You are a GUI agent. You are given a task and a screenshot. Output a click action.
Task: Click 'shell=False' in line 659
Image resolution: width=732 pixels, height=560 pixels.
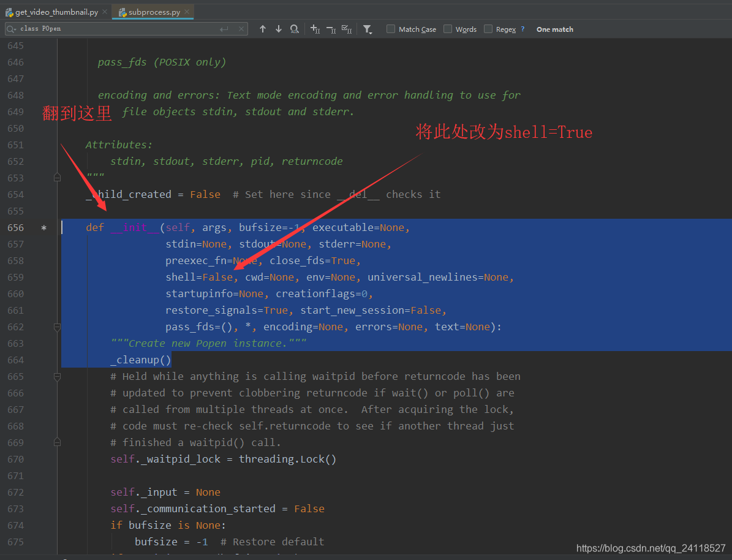tap(199, 278)
